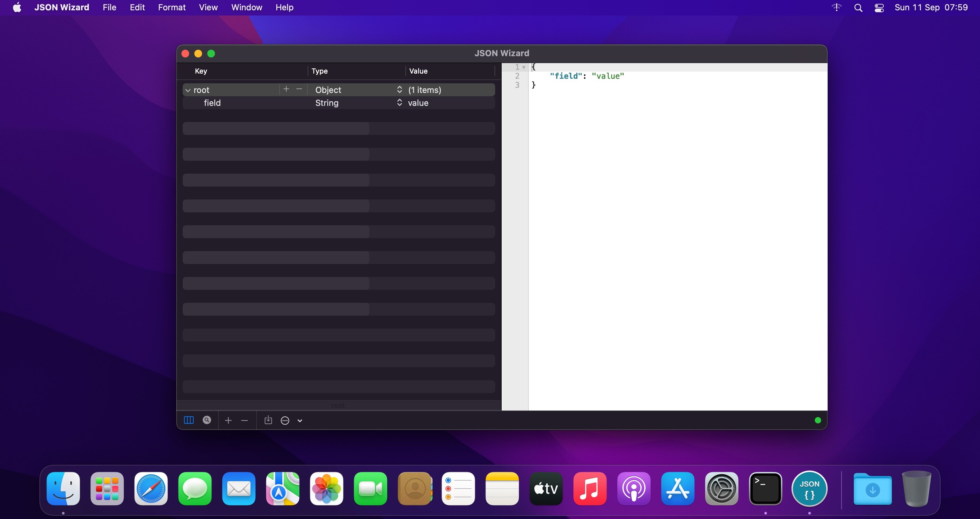Screen dimensions: 980x519
Task: Open the Edit menu
Action: pyautogui.click(x=137, y=8)
